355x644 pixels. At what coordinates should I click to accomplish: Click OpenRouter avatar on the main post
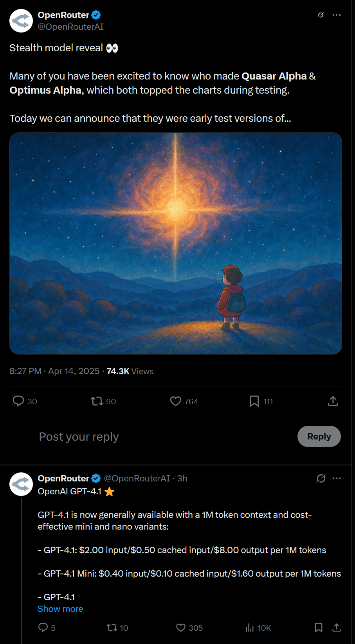click(21, 21)
